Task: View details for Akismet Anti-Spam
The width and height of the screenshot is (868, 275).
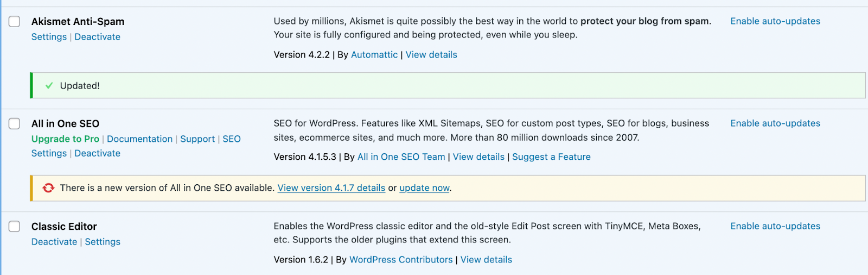Action: [x=431, y=55]
